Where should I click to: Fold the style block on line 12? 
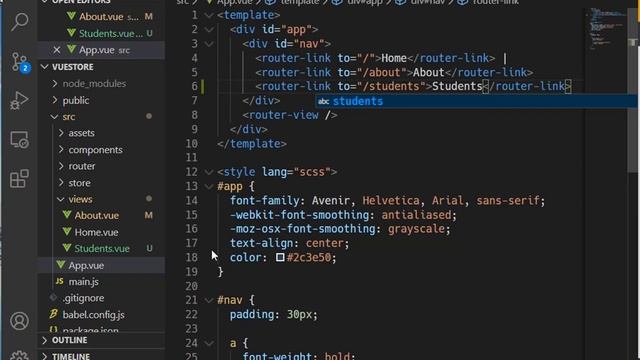209,172
